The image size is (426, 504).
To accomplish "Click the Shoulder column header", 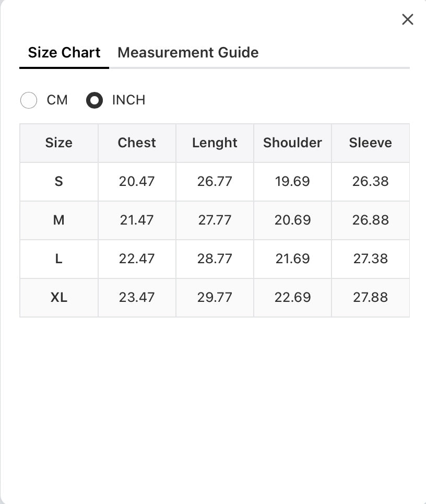I will click(x=292, y=143).
